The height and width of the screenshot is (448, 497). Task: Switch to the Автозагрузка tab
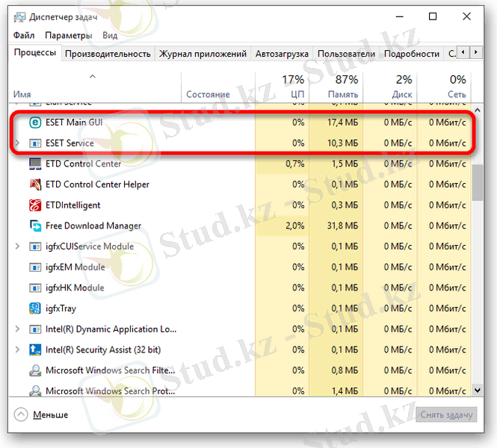point(282,54)
